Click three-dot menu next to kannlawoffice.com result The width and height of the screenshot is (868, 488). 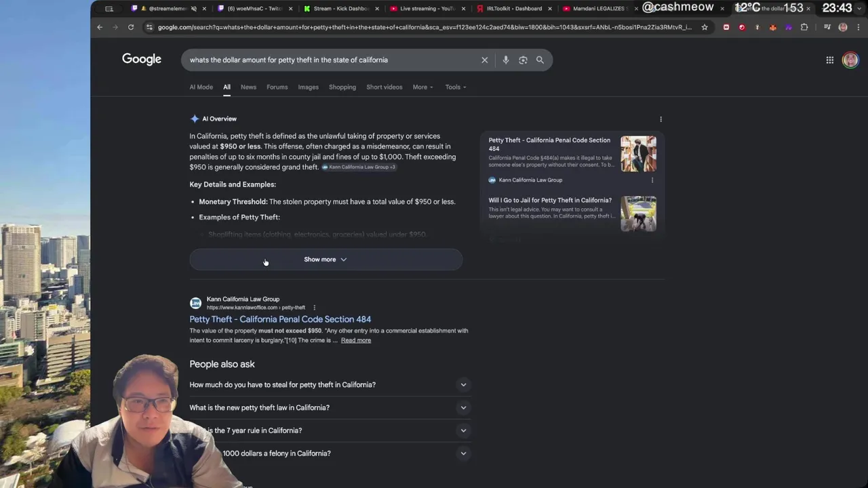[x=314, y=308]
